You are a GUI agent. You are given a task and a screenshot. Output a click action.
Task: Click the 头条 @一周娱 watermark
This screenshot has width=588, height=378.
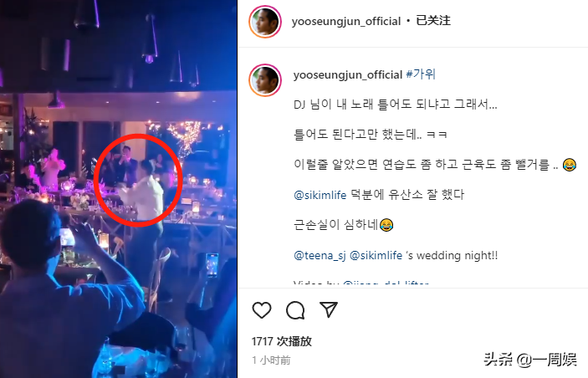click(x=530, y=360)
